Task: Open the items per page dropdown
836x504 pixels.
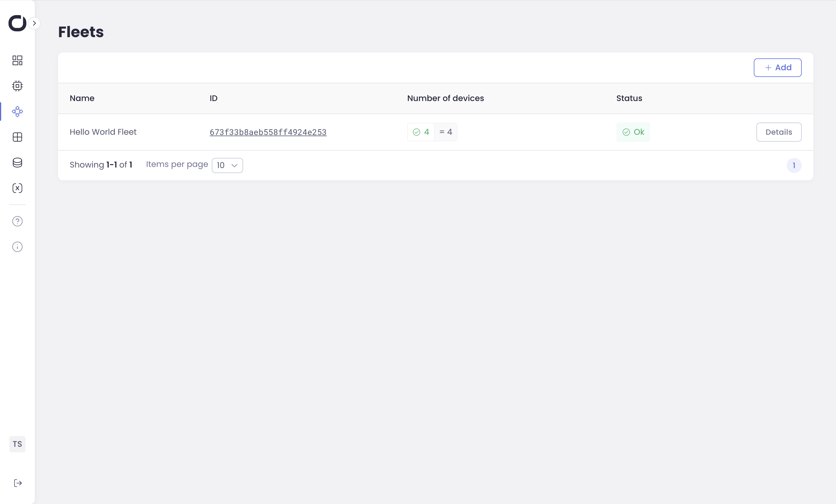Action: pos(227,165)
